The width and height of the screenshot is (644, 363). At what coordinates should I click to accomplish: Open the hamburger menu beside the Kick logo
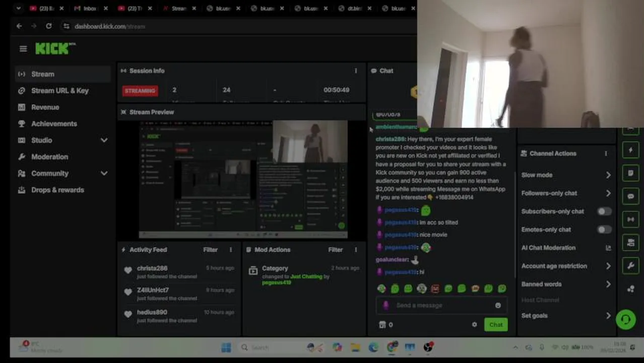pyautogui.click(x=23, y=48)
